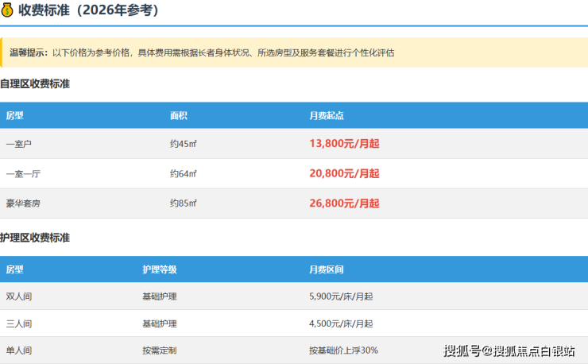This screenshot has width=588, height=364.
Task: Click the 4,500元/床/月起 price cell
Action: (x=340, y=323)
